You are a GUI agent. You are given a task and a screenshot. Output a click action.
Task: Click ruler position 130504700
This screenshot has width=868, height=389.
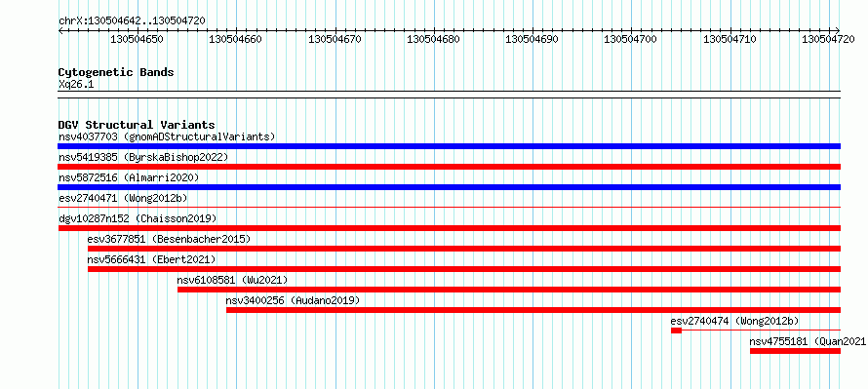click(631, 40)
